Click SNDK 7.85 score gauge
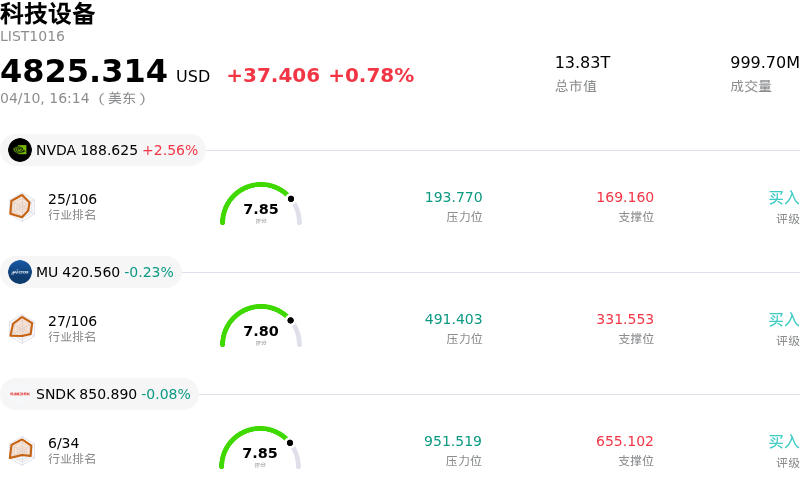This screenshot has width=800, height=488. [x=260, y=450]
